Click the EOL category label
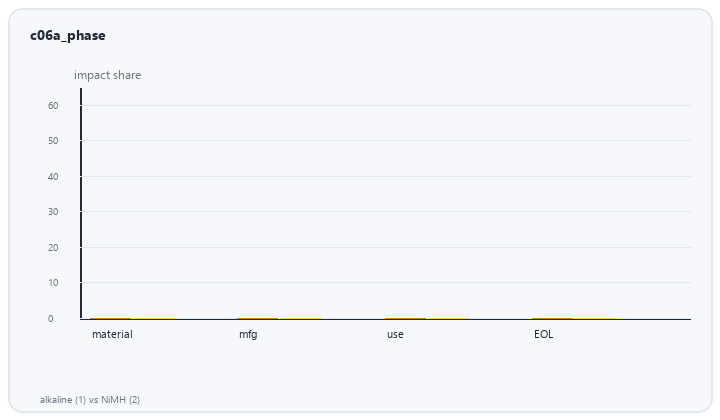The image size is (720, 420). click(x=543, y=334)
